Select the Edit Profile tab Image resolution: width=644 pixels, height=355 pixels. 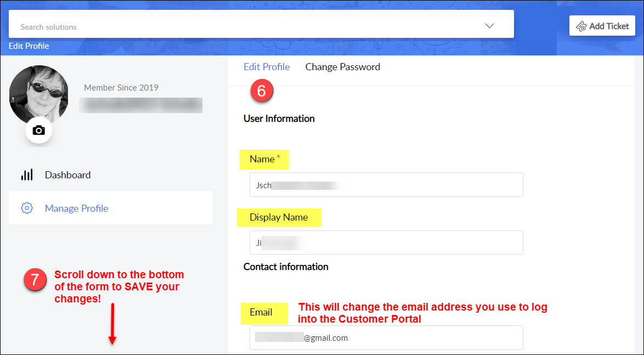(267, 67)
